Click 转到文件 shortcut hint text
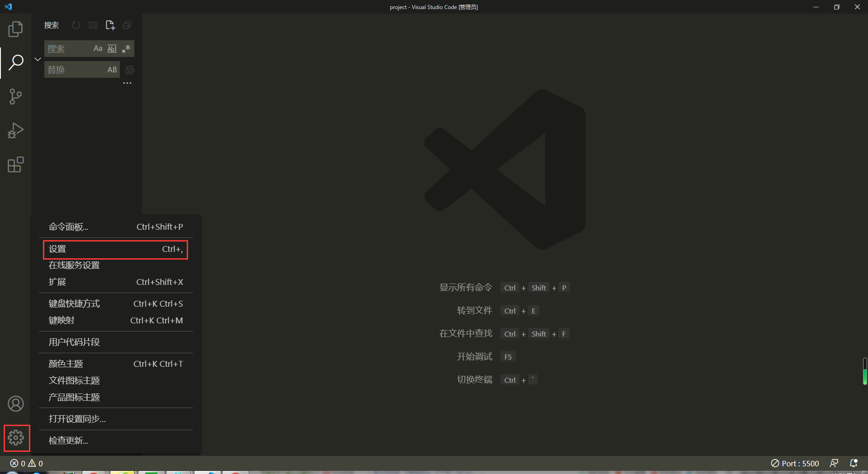 [x=474, y=311]
